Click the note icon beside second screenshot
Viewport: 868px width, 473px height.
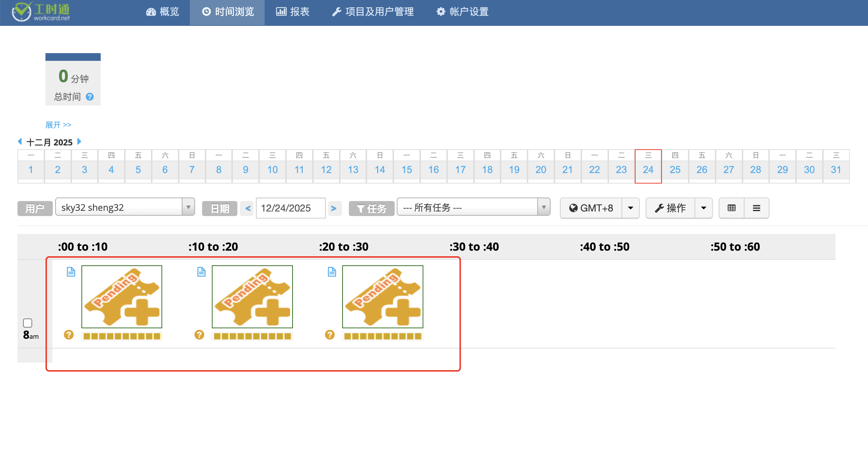tap(201, 272)
